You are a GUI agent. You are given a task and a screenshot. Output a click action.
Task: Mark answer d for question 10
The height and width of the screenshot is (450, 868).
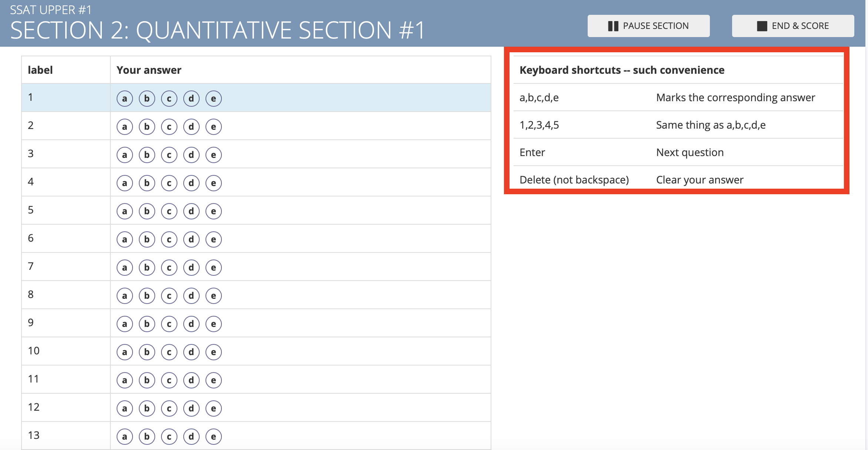pos(191,352)
